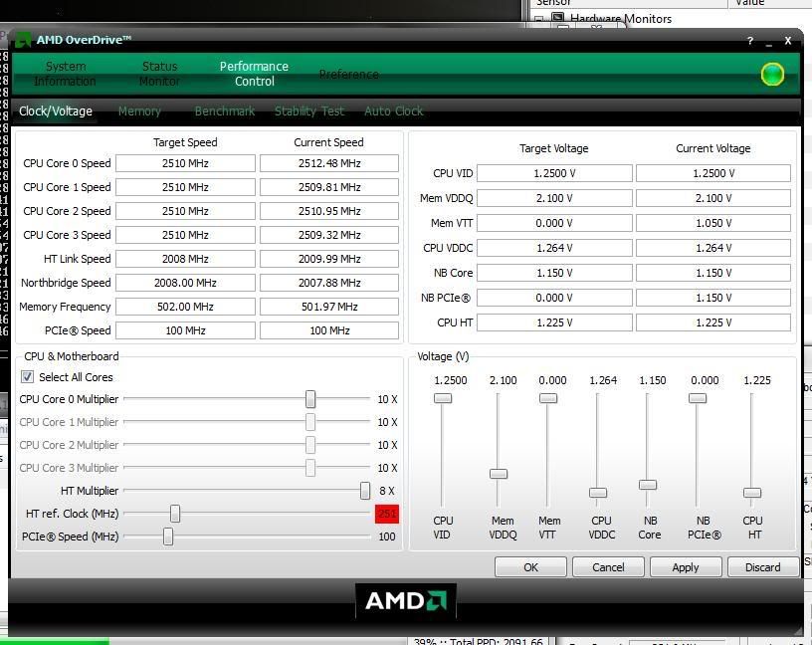Click the PCIe Speed target 100 MHz field
The height and width of the screenshot is (645, 812).
coord(185,330)
